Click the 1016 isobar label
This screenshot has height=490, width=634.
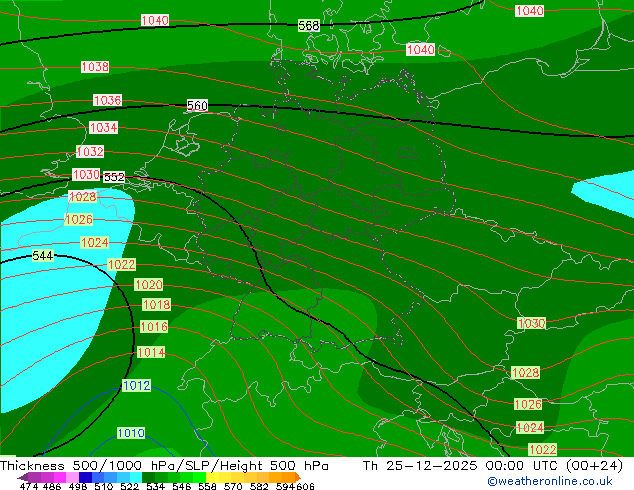point(154,327)
